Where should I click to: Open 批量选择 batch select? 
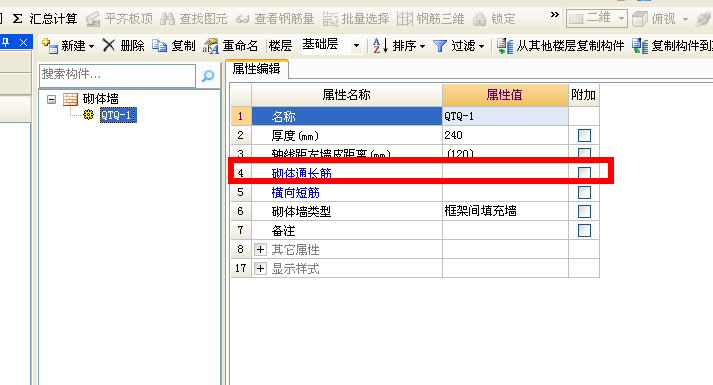click(x=356, y=19)
